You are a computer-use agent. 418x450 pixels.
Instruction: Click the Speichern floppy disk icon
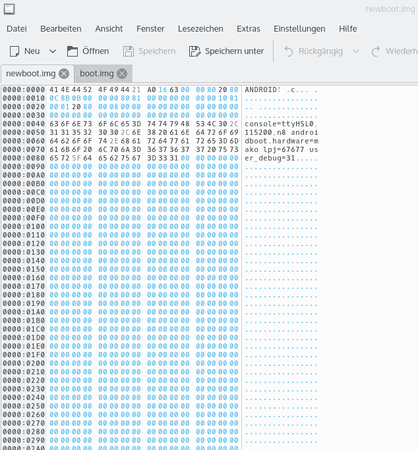[x=128, y=51]
